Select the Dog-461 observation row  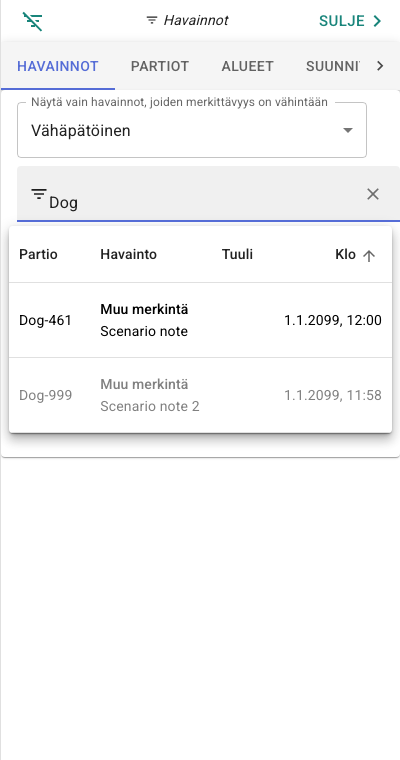[200, 320]
